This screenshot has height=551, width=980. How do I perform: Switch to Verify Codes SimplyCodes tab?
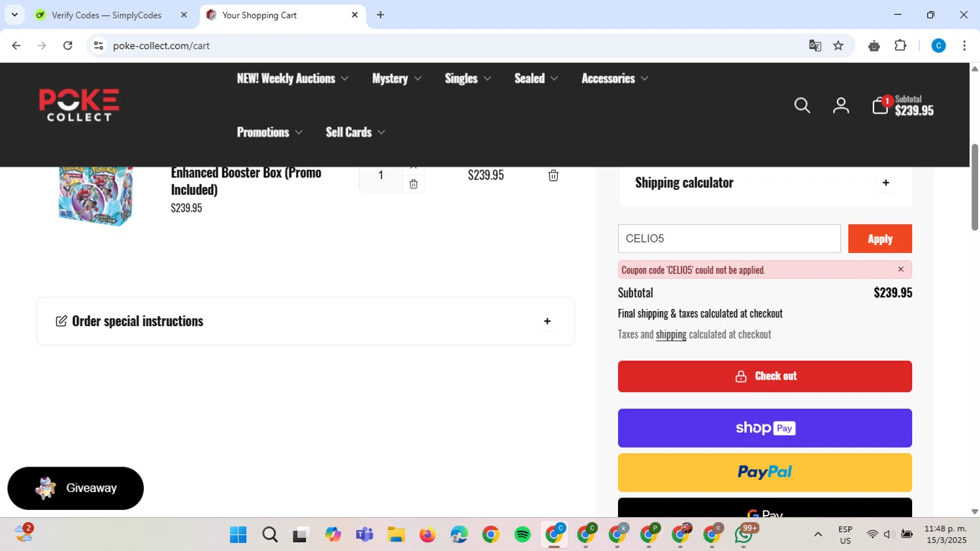point(106,14)
